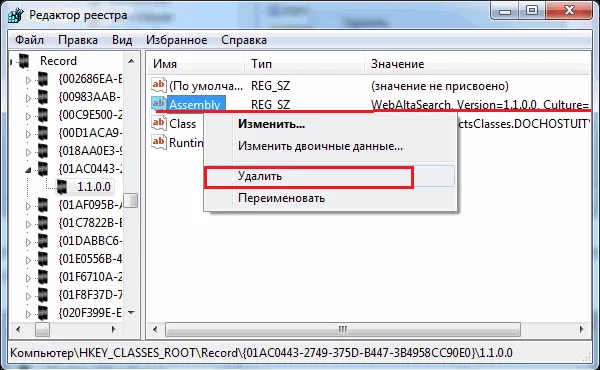Select the Class value name
This screenshot has height=370, width=600.
point(183,124)
